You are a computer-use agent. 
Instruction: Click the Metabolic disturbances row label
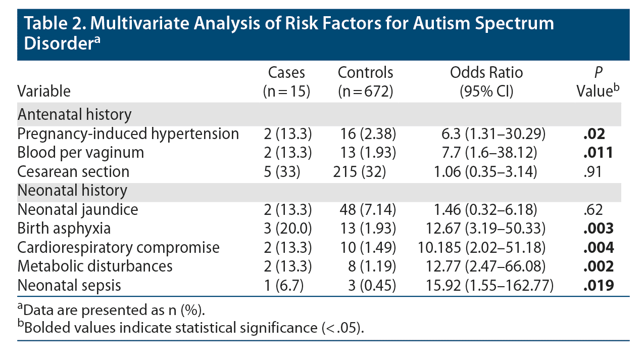click(95, 266)
